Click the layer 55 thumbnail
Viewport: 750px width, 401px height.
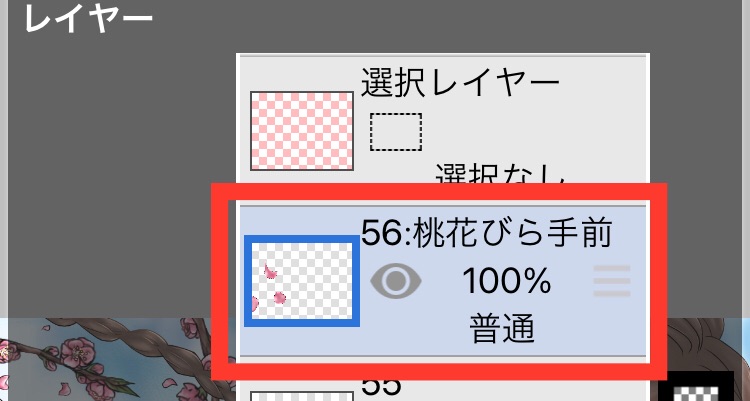click(x=302, y=396)
